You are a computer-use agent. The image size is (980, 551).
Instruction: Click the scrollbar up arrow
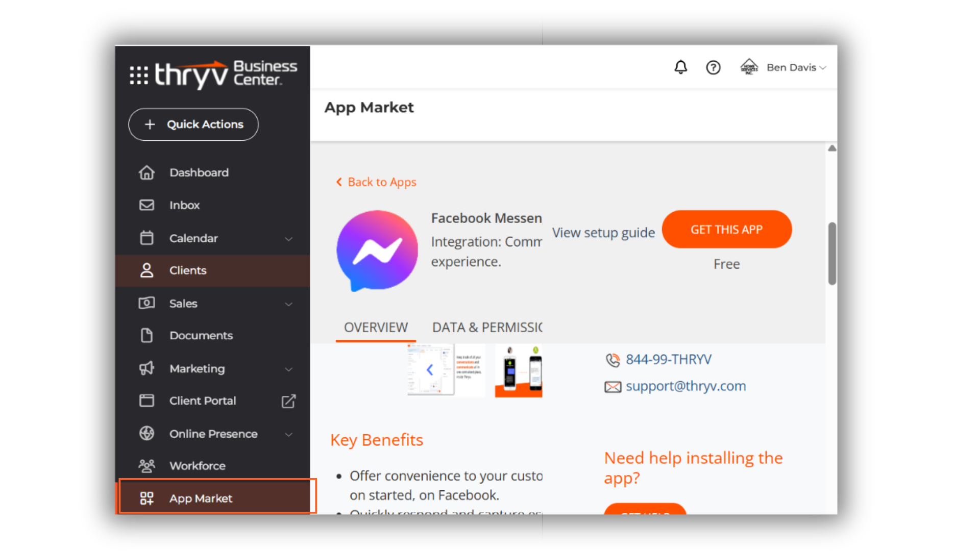[832, 148]
